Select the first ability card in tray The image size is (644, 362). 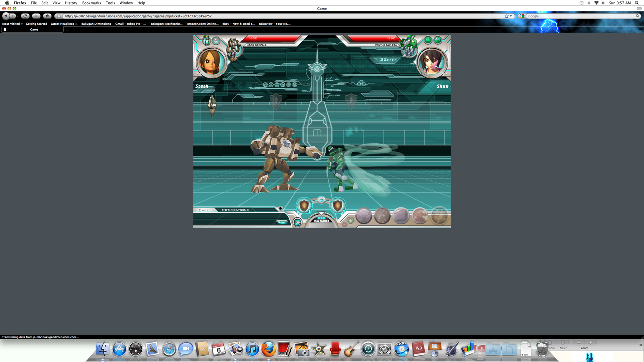pos(364,216)
